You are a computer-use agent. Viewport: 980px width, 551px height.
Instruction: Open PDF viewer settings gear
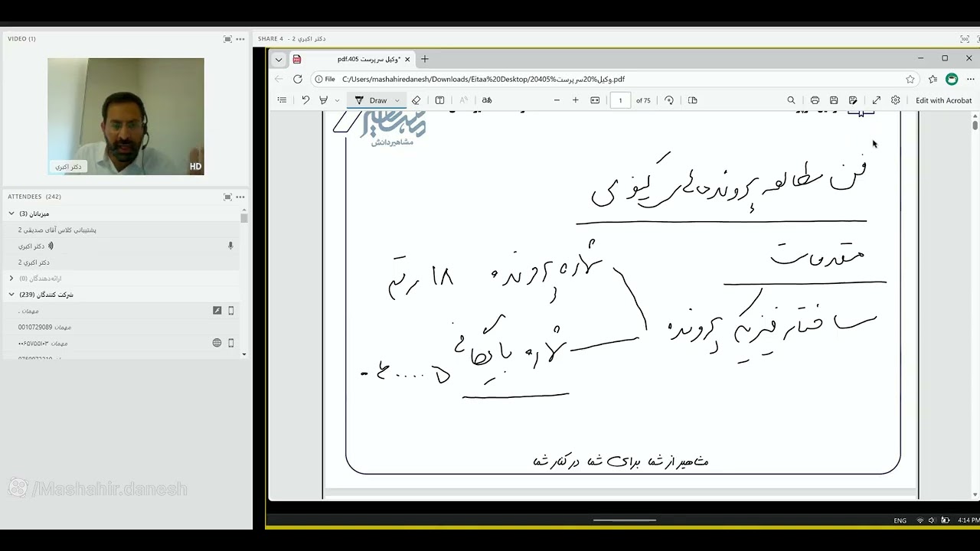[x=895, y=100]
